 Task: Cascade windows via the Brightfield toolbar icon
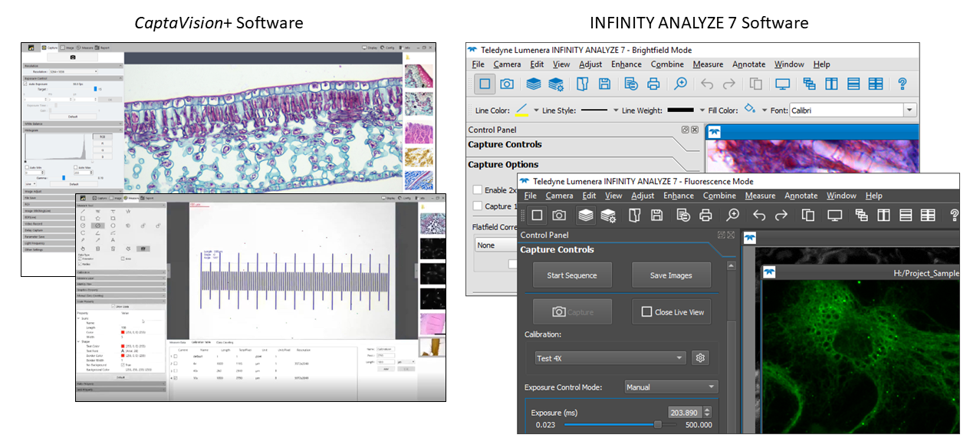[809, 84]
